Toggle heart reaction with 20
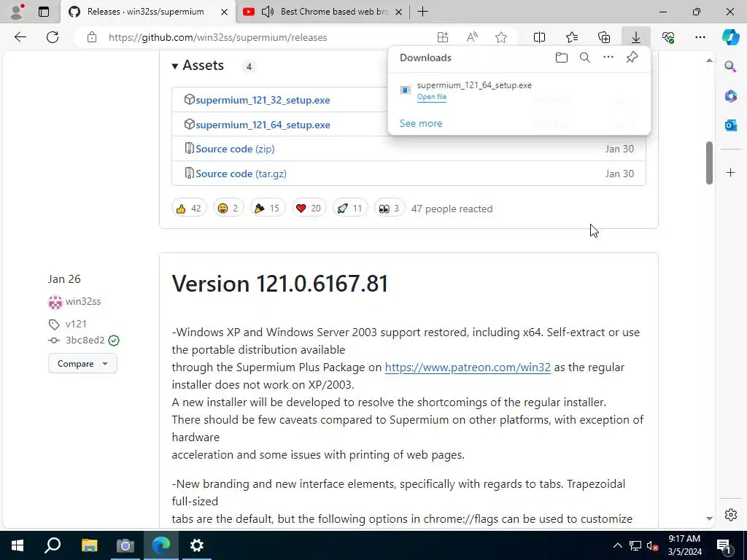 [x=309, y=208]
